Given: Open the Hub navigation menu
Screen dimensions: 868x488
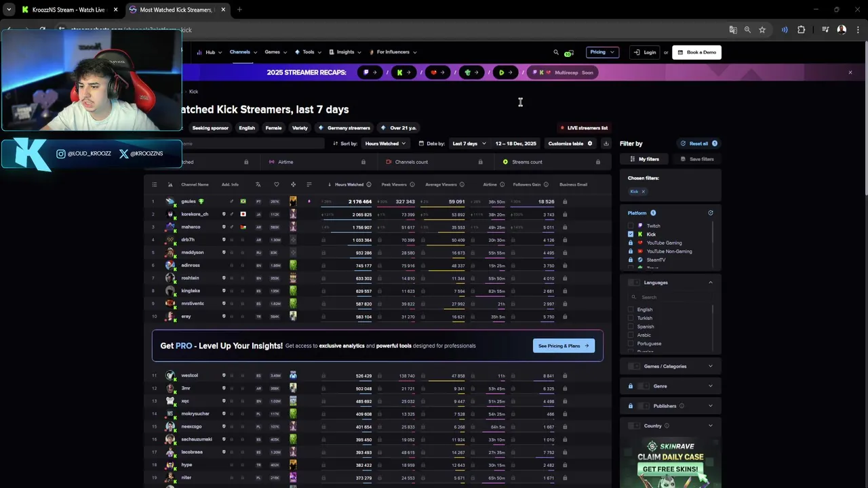Looking at the screenshot, I should pyautogui.click(x=210, y=52).
